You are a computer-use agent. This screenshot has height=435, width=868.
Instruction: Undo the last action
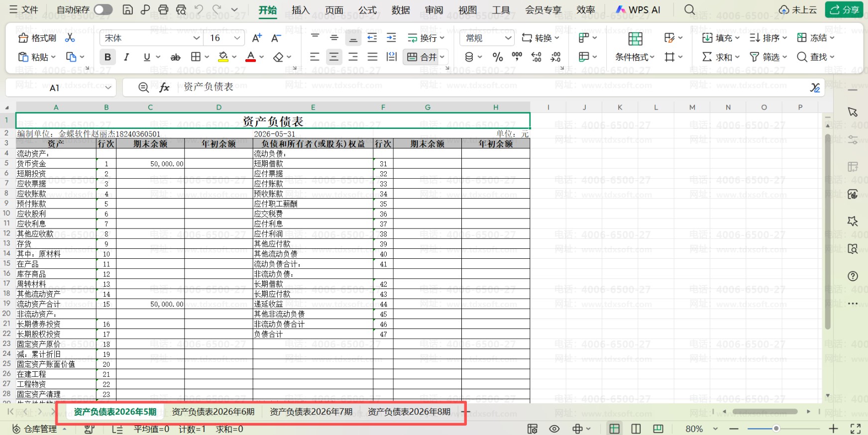coord(199,9)
